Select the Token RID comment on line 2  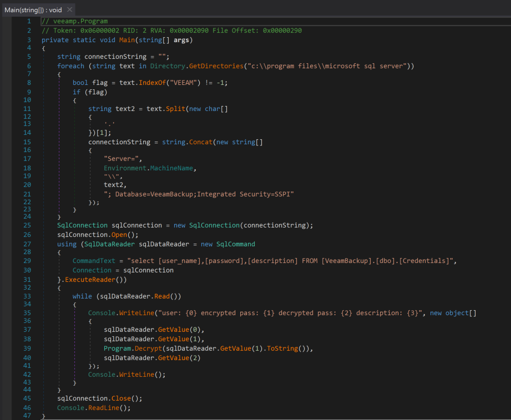click(172, 31)
